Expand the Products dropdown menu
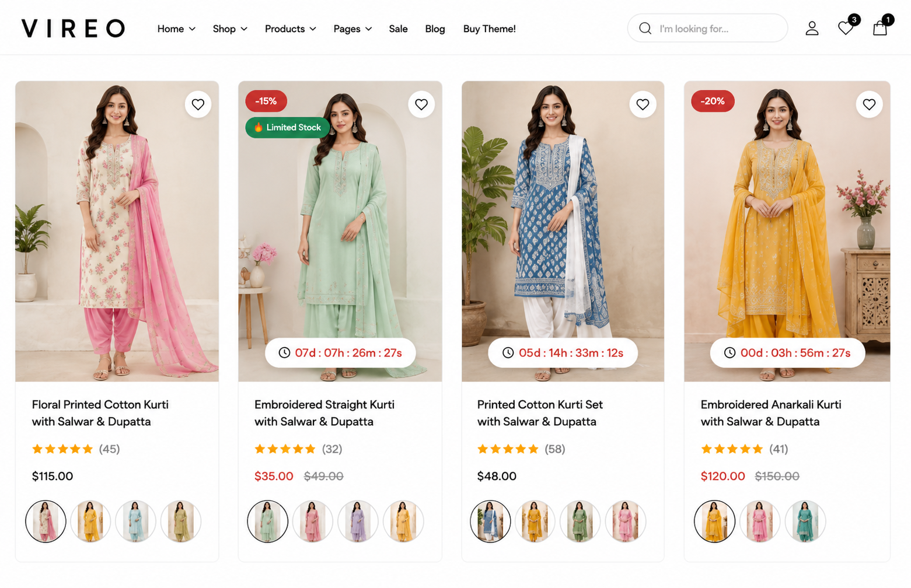 coord(290,29)
